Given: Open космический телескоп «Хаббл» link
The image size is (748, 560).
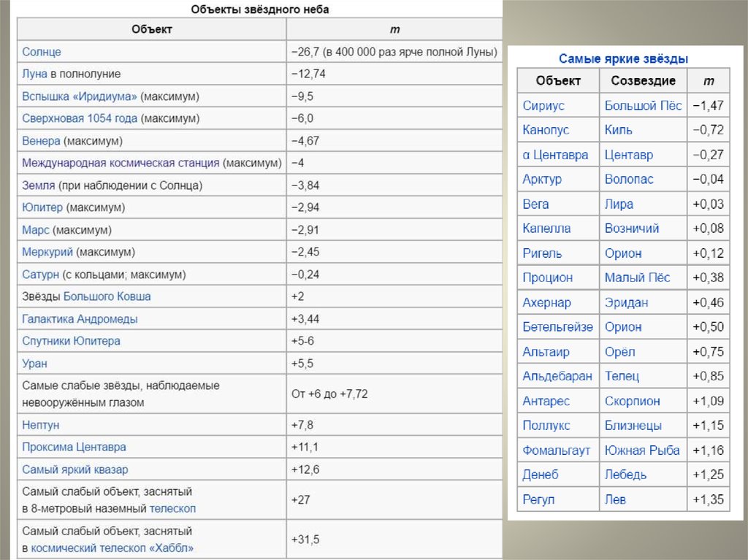Looking at the screenshot, I should click(x=112, y=548).
